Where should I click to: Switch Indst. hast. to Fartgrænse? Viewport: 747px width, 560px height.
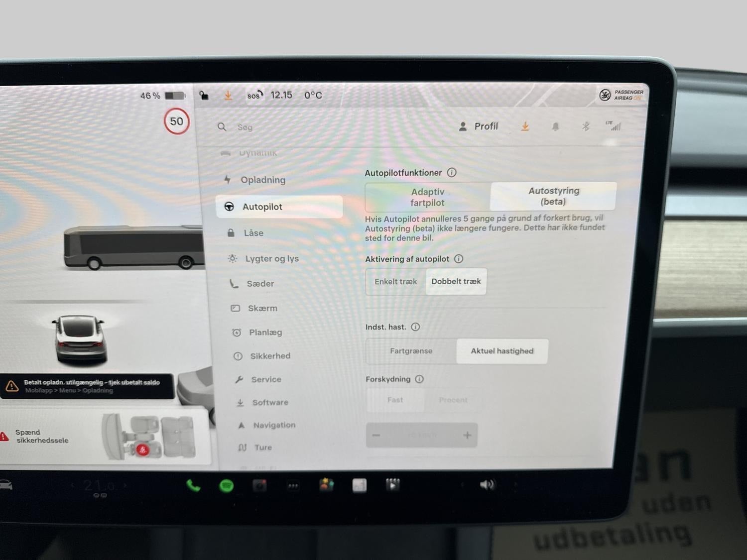coord(411,351)
